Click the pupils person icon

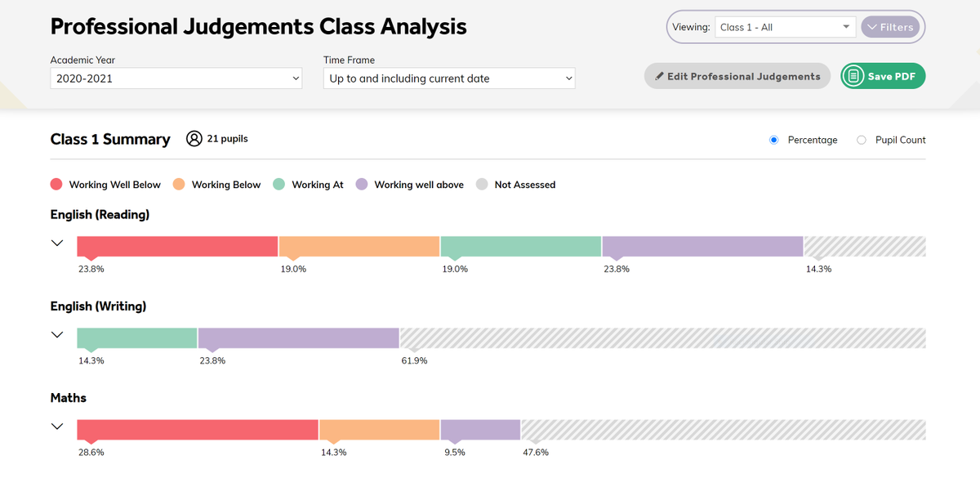194,139
